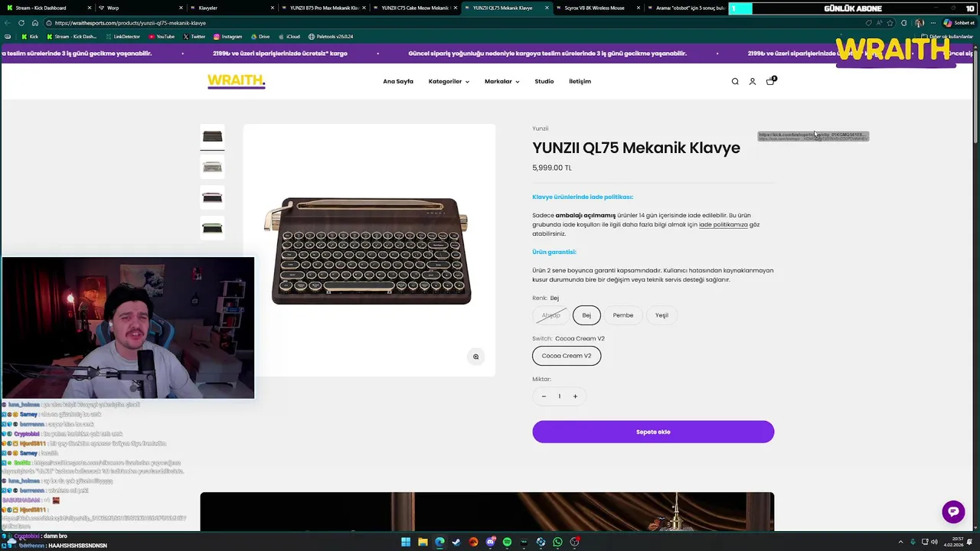Screen dimensions: 980x551
Task: Open Discord from the taskbar
Action: pyautogui.click(x=490, y=543)
